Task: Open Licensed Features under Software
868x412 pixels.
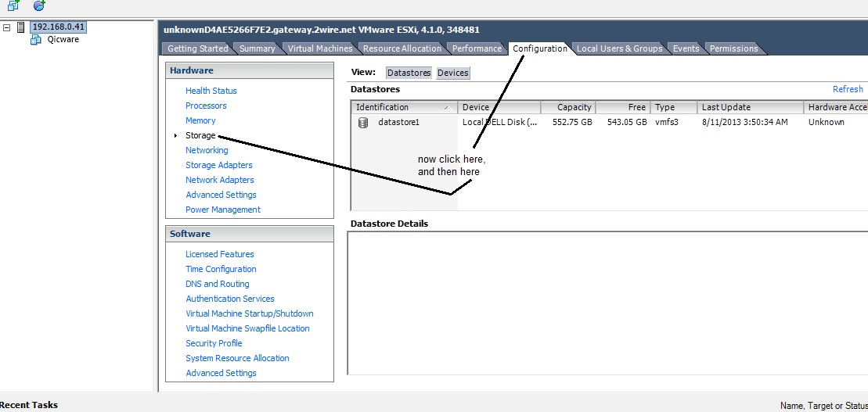Action: (x=220, y=254)
